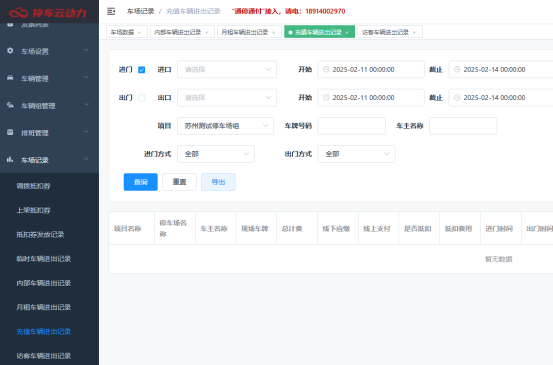Click clock icon in 出门 开始 date field
The width and height of the screenshot is (553, 365).
coord(326,98)
